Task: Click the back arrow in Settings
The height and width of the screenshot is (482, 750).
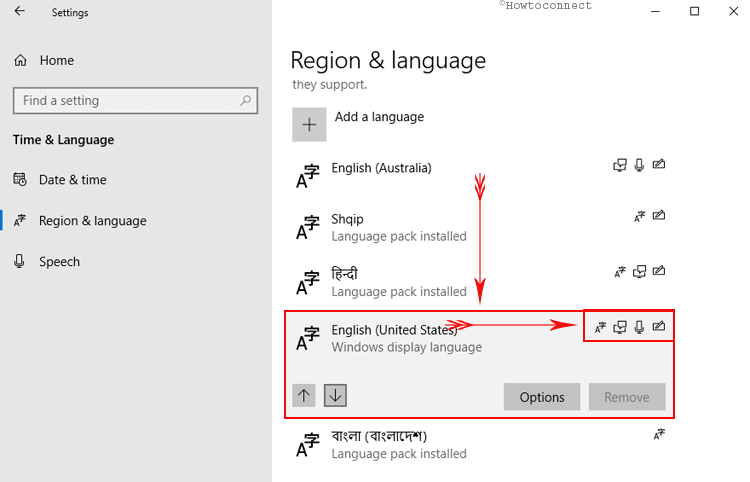Action: (x=21, y=13)
